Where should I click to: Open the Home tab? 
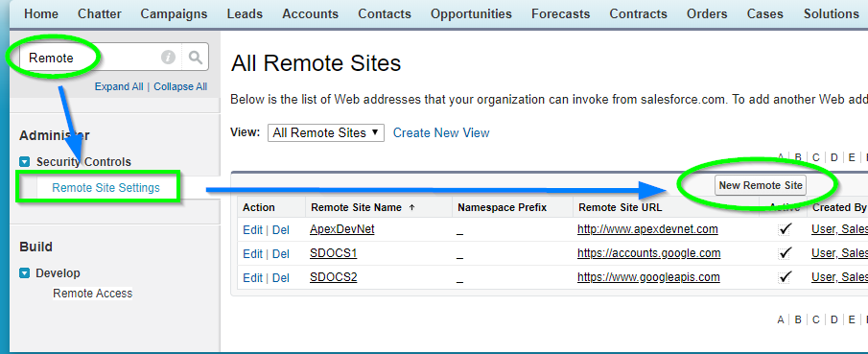tap(41, 13)
